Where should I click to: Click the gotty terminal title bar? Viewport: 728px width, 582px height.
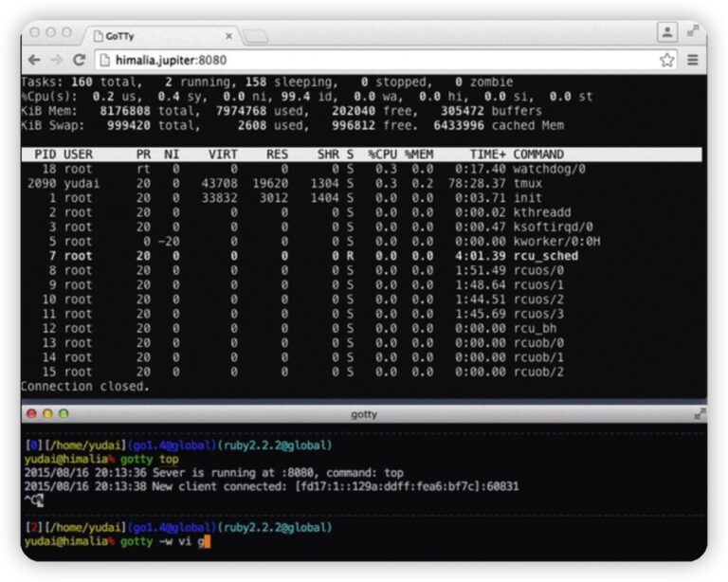coord(364,414)
